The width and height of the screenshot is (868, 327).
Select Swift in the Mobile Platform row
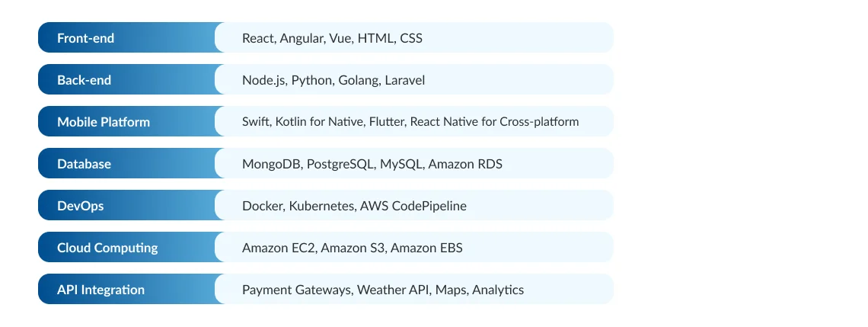click(x=255, y=122)
